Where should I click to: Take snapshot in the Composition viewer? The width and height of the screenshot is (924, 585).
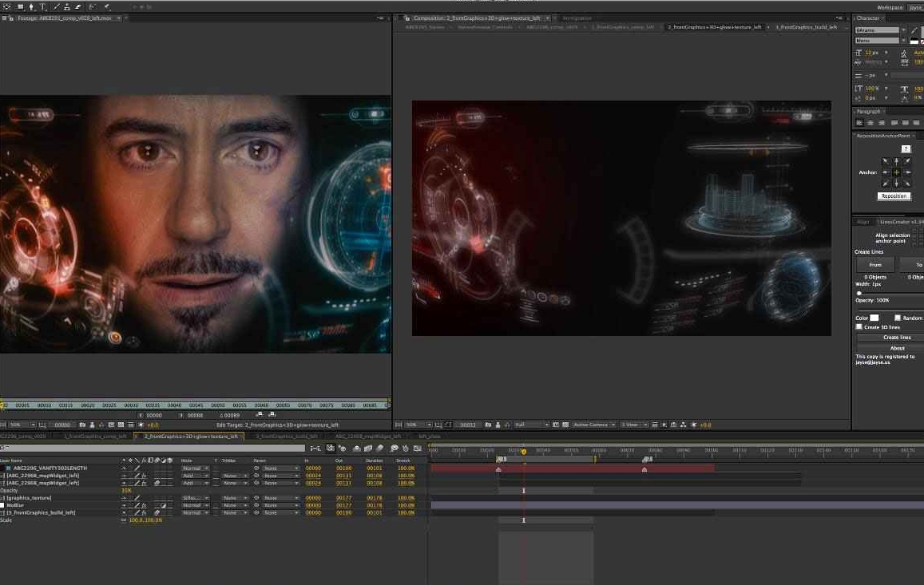coord(488,425)
